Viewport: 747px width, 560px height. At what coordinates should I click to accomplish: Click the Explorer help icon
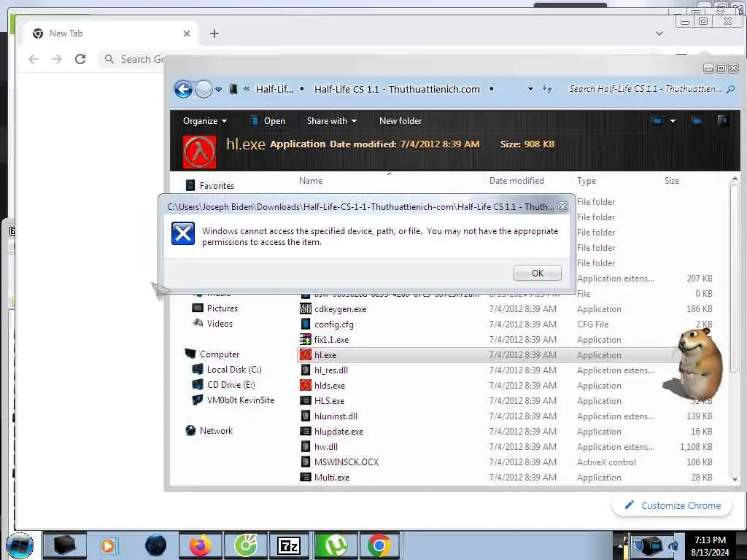tap(723, 121)
